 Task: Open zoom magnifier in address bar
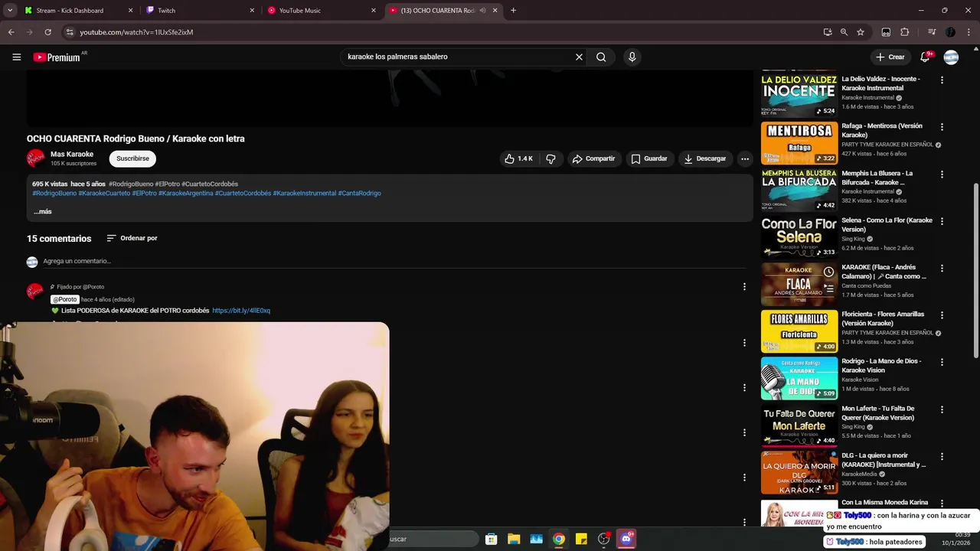[x=844, y=32]
